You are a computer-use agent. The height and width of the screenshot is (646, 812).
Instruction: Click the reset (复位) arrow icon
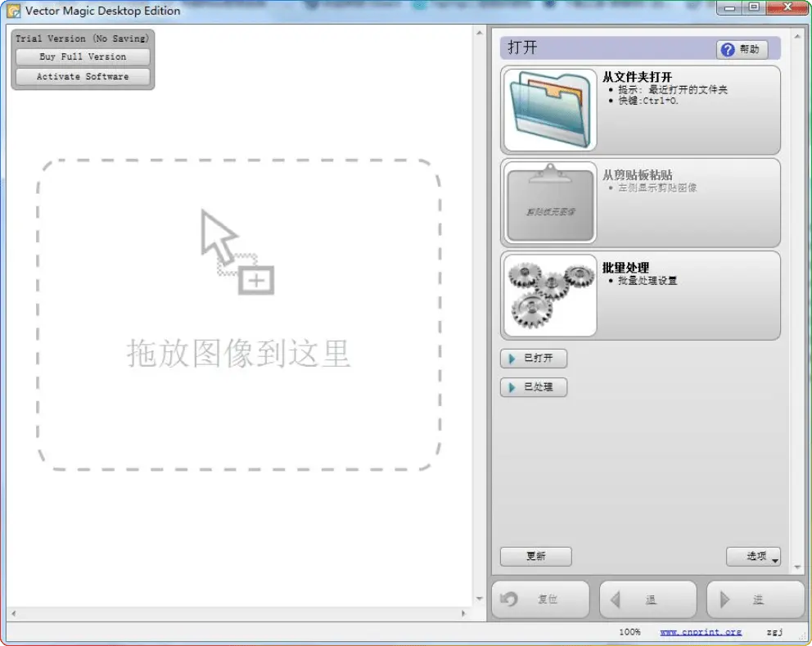(x=510, y=599)
